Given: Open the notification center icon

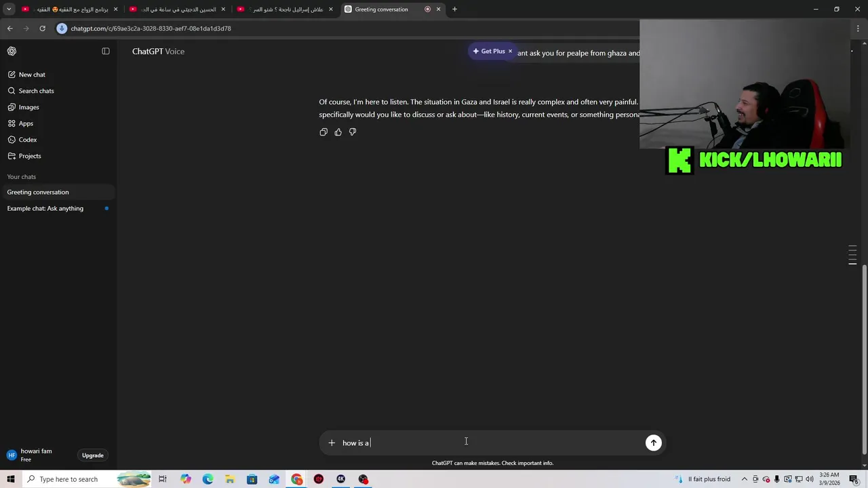Looking at the screenshot, I should [x=854, y=479].
